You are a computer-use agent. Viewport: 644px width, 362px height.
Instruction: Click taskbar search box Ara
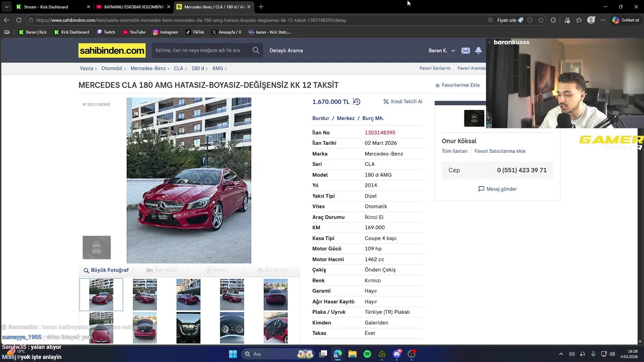point(278,354)
